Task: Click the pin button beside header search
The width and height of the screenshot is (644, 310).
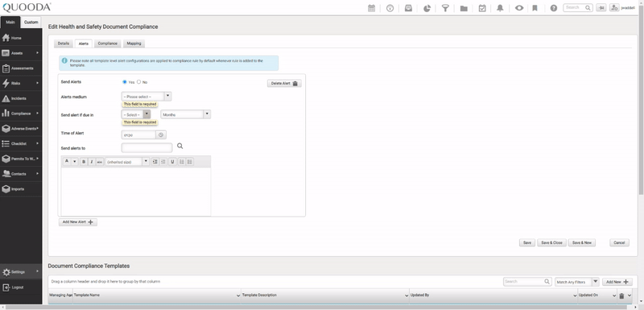Action: pos(601,7)
